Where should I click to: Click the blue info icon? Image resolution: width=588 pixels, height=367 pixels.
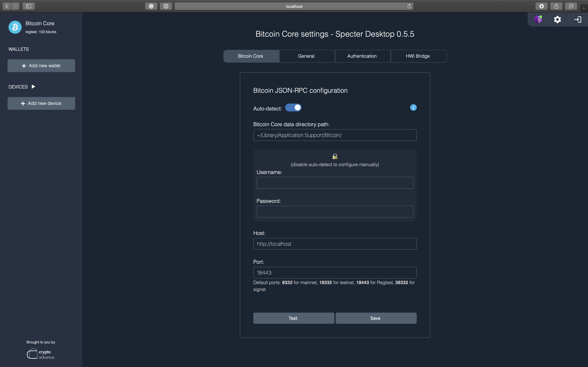413,107
